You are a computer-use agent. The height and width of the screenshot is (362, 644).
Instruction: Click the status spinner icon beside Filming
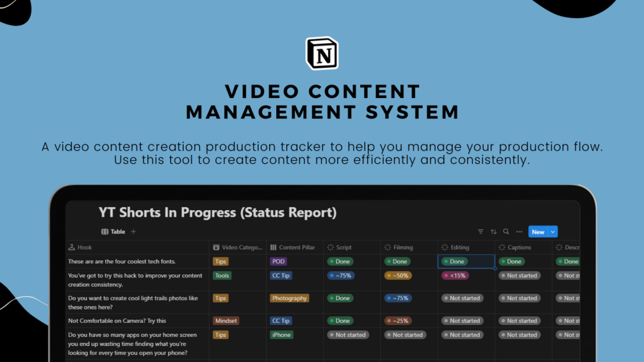pyautogui.click(x=387, y=247)
